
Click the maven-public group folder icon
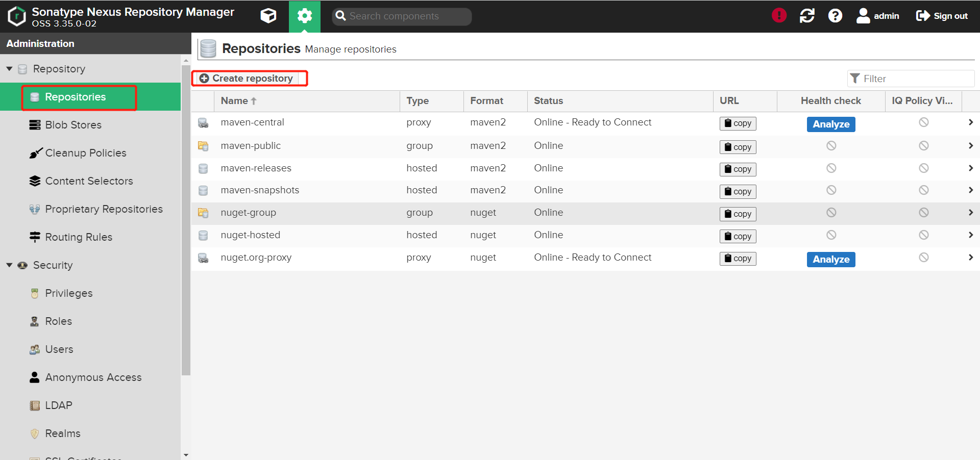coord(203,146)
